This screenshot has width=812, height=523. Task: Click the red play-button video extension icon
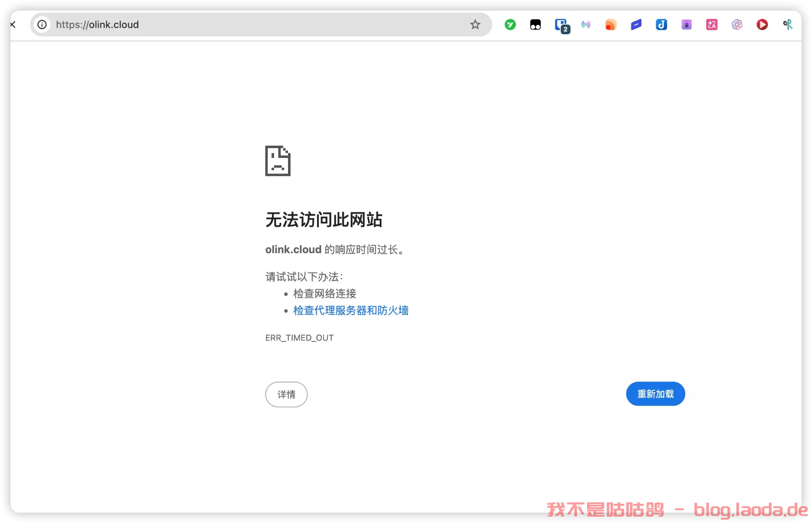[x=763, y=25]
